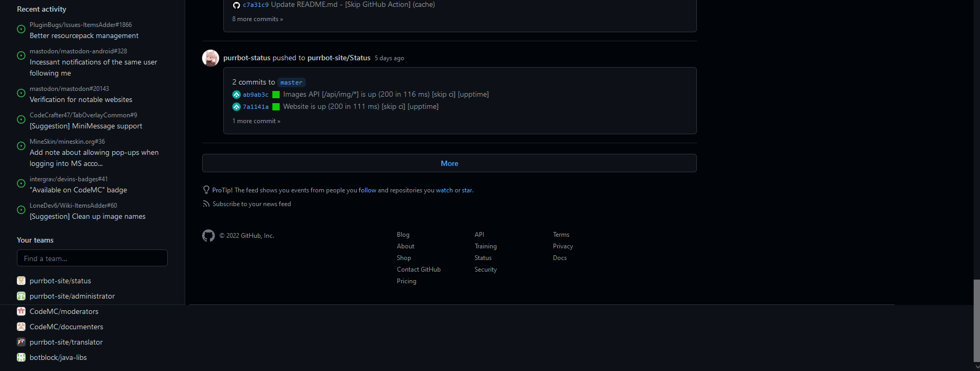Click the GitHub Octocat logo in footer
The image size is (980, 371).
[x=208, y=236]
